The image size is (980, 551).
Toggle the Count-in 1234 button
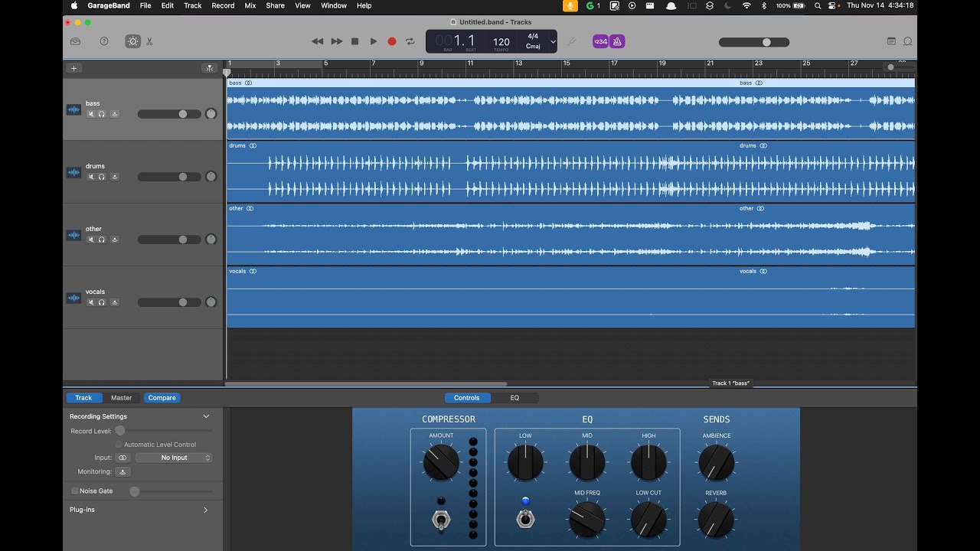pyautogui.click(x=600, y=41)
